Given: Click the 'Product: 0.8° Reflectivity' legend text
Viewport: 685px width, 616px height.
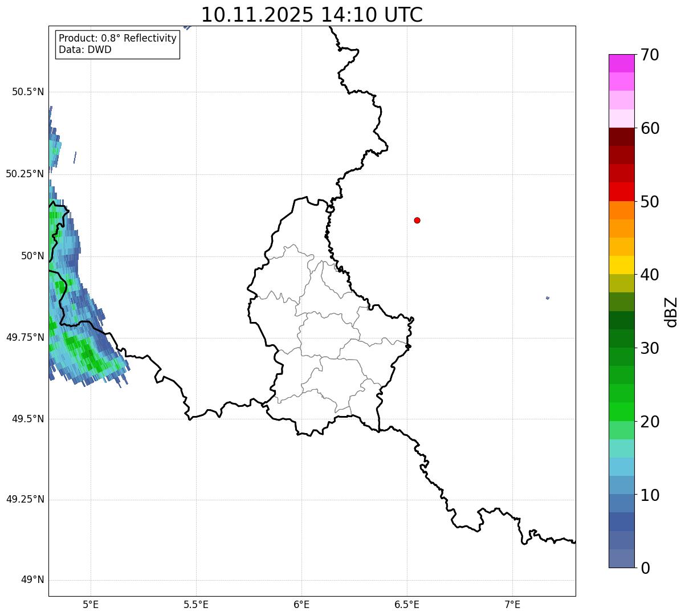Looking at the screenshot, I should click(x=118, y=38).
